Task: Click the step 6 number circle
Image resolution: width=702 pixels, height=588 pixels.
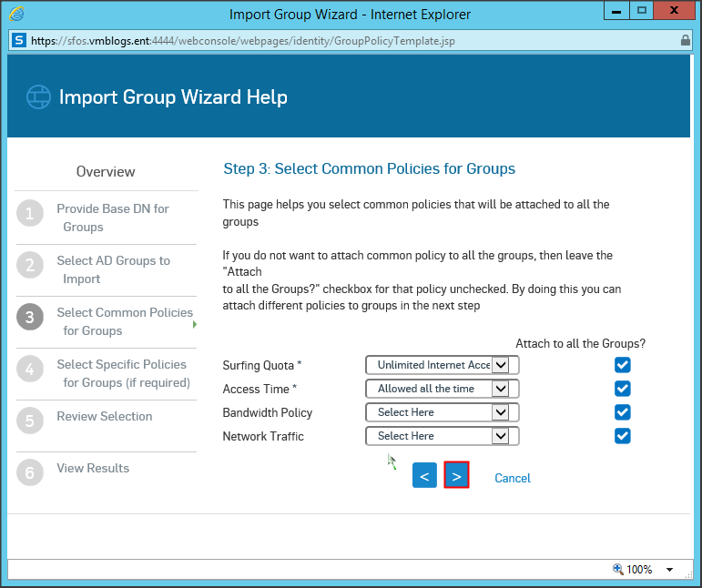Action: [29, 473]
